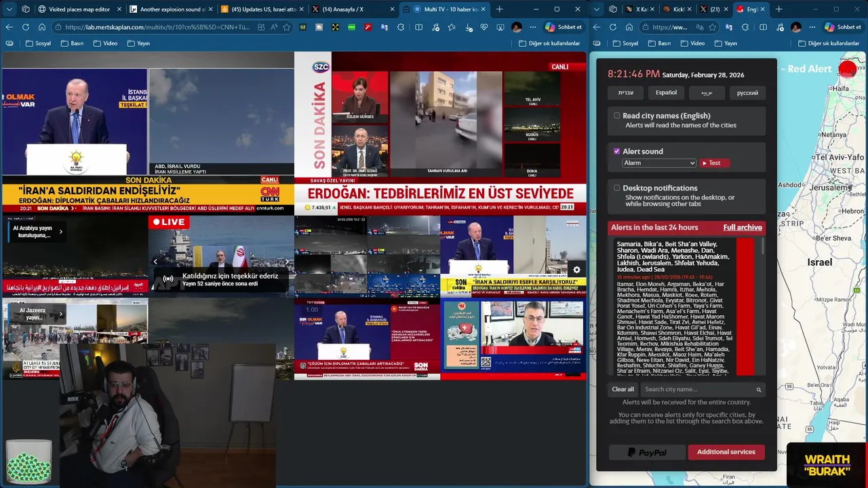Open split screen icon in left browser
This screenshot has height=488, width=868.
tap(418, 27)
